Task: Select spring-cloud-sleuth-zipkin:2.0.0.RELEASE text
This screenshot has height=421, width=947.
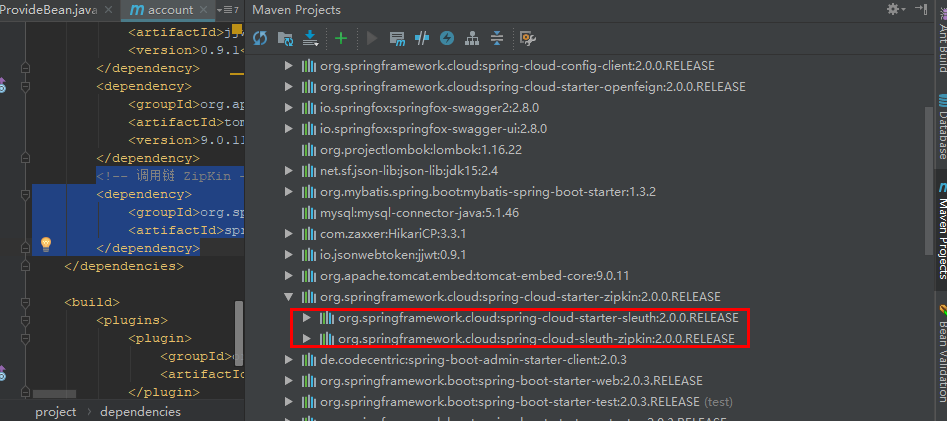Action: [x=536, y=339]
